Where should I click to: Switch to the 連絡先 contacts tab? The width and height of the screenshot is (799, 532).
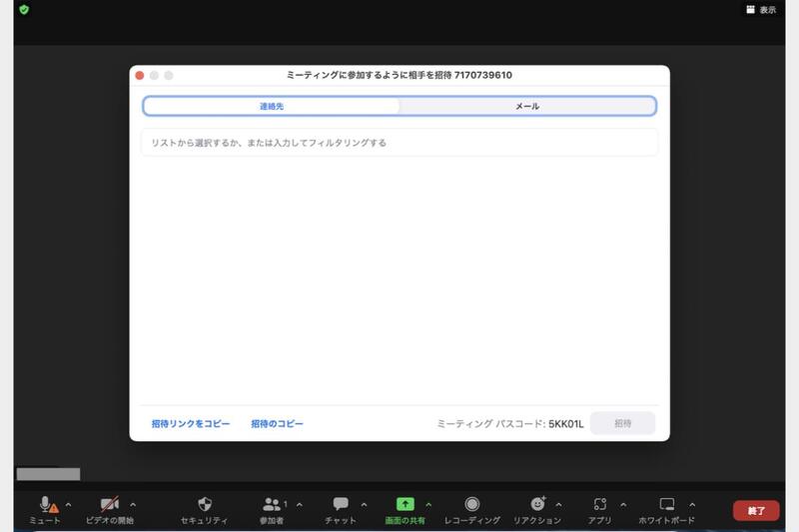point(272,106)
